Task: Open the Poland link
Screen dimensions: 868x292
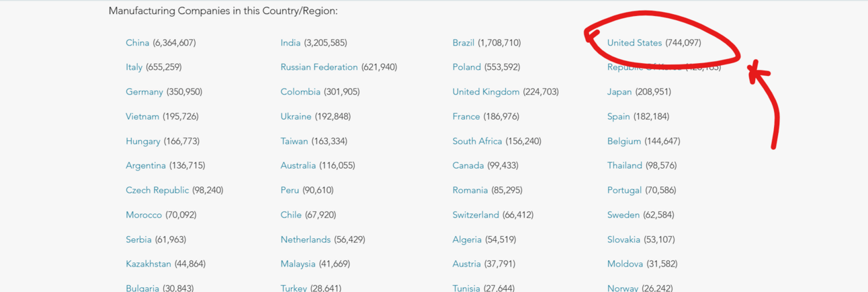Action: click(466, 67)
